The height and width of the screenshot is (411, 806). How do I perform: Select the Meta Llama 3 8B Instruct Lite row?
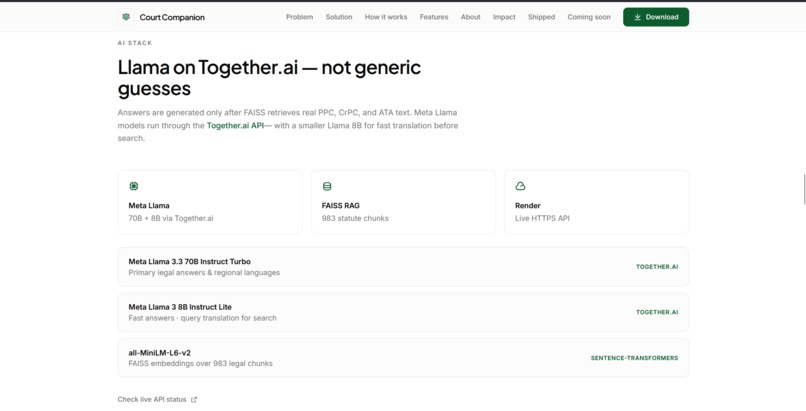(403, 312)
